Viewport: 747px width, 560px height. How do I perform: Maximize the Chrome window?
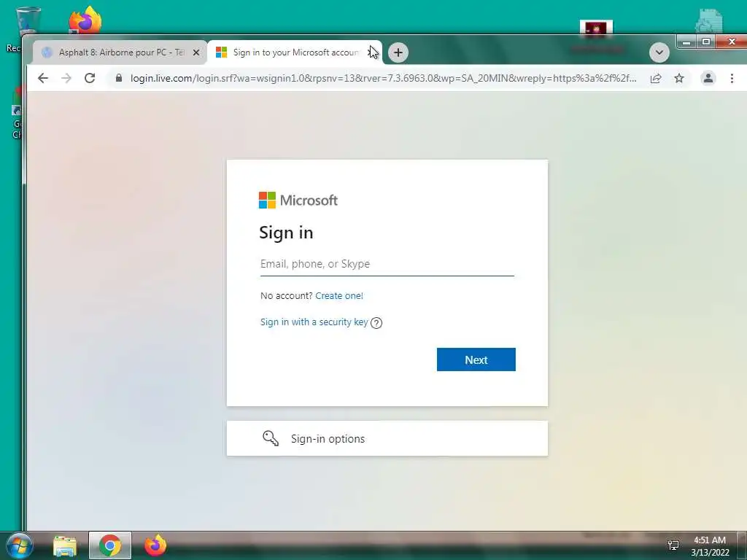pos(706,42)
